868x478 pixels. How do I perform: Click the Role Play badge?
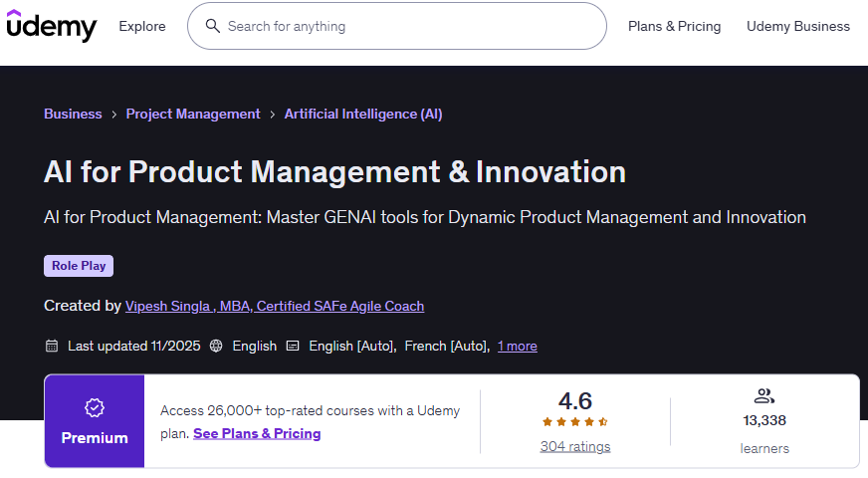(x=79, y=266)
